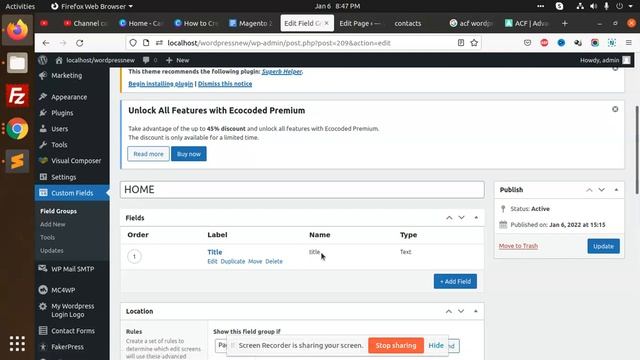Viewport: 640px width, 360px height.
Task: Click the Update button
Action: pos(603,246)
